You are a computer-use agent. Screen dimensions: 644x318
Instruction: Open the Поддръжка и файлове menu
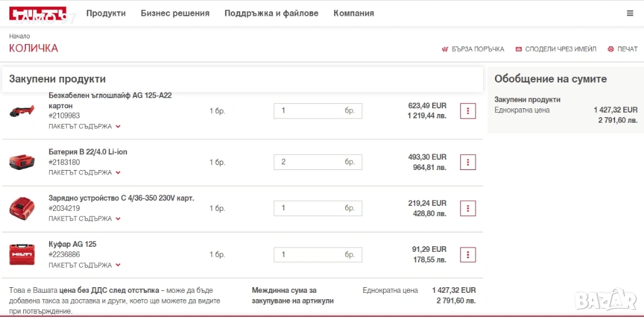point(272,13)
